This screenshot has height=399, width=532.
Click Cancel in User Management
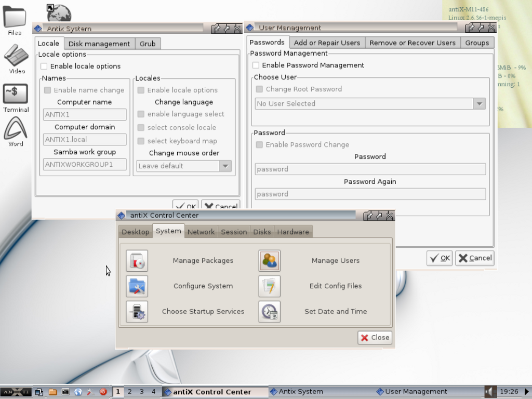pos(475,258)
